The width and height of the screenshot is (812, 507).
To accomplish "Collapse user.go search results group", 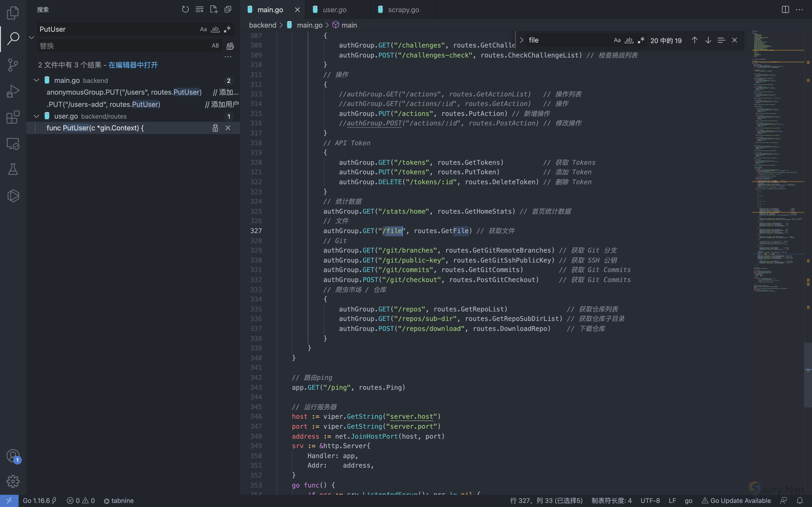I will click(36, 116).
